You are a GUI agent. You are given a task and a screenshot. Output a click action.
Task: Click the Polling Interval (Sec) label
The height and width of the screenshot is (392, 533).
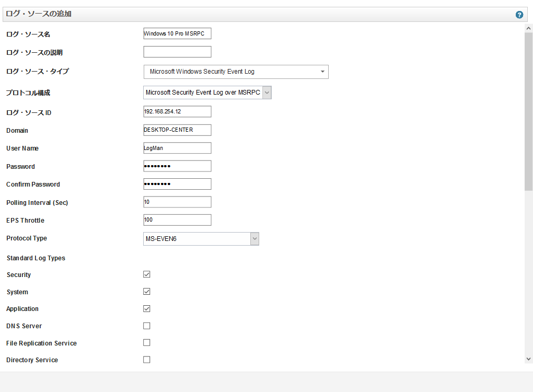pos(37,203)
